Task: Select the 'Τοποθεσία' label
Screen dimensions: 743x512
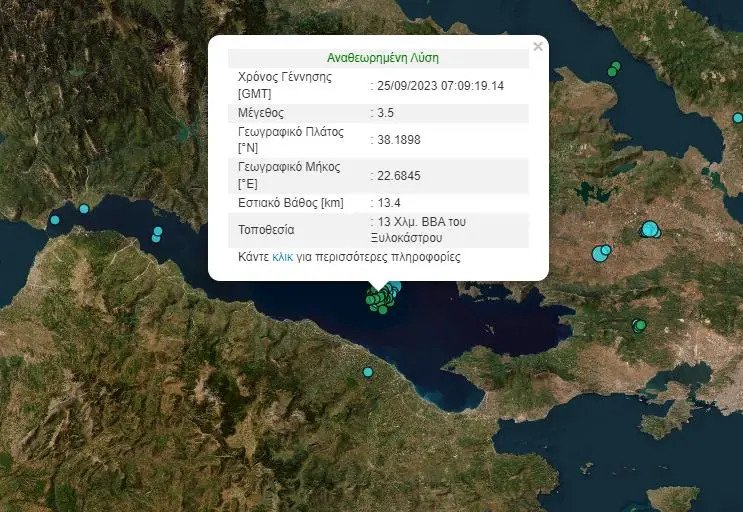Action: tap(266, 230)
